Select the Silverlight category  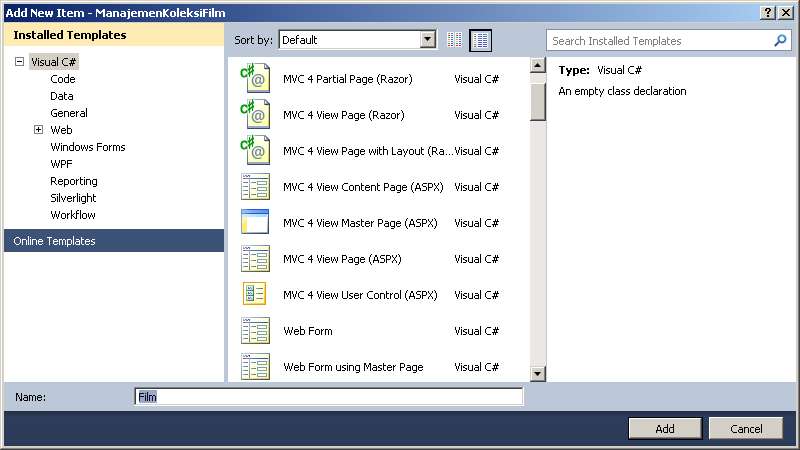(x=73, y=198)
